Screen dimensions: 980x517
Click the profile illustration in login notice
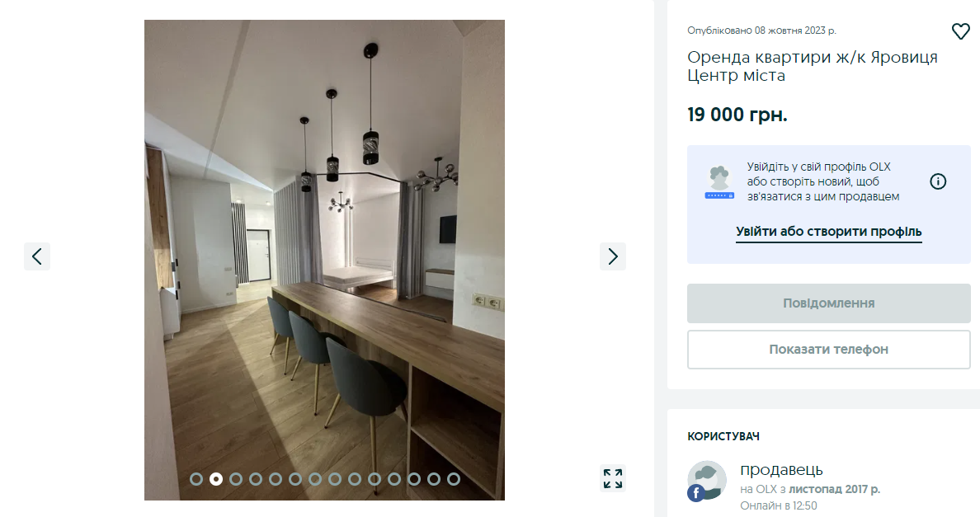[719, 182]
